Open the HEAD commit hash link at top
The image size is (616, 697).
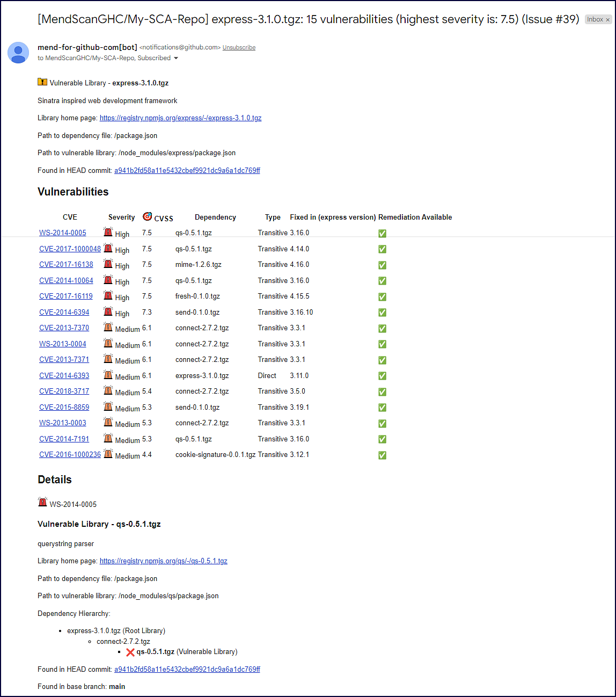pos(187,171)
